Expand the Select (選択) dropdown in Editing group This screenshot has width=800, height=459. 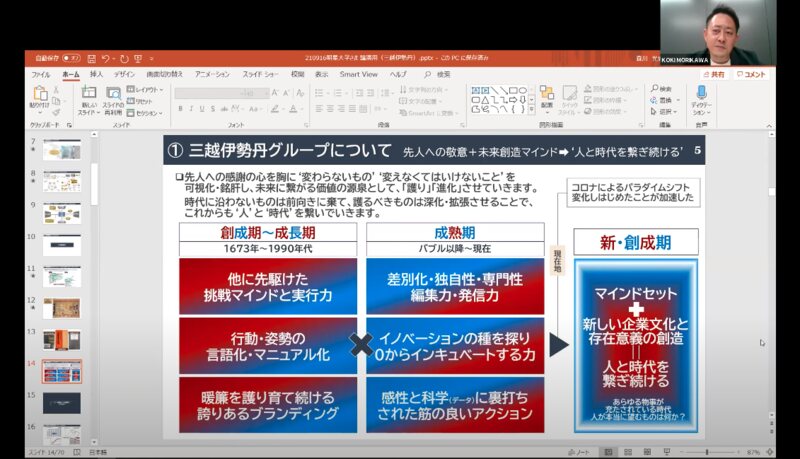[666, 111]
